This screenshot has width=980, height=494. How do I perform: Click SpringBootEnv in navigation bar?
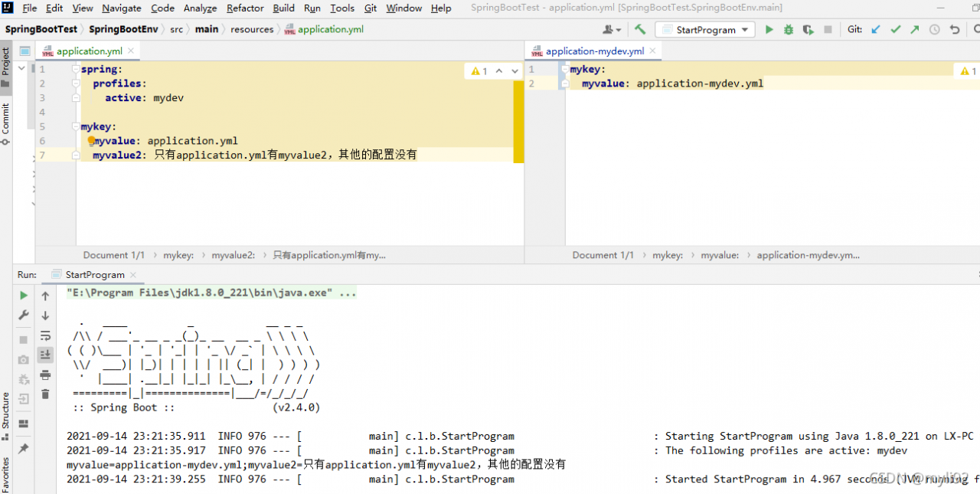(x=123, y=29)
